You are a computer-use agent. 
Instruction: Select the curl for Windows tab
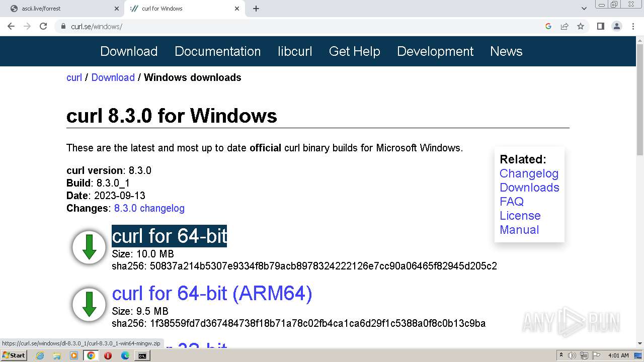pyautogui.click(x=185, y=9)
